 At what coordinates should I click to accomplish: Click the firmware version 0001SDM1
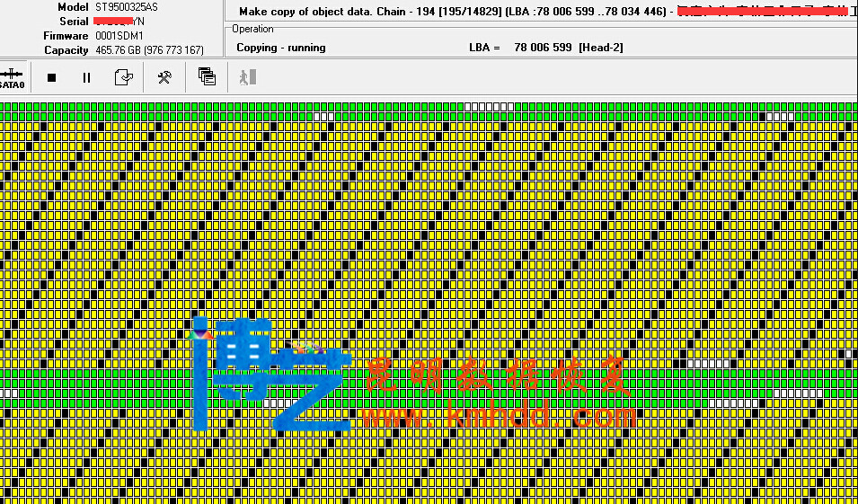(119, 36)
